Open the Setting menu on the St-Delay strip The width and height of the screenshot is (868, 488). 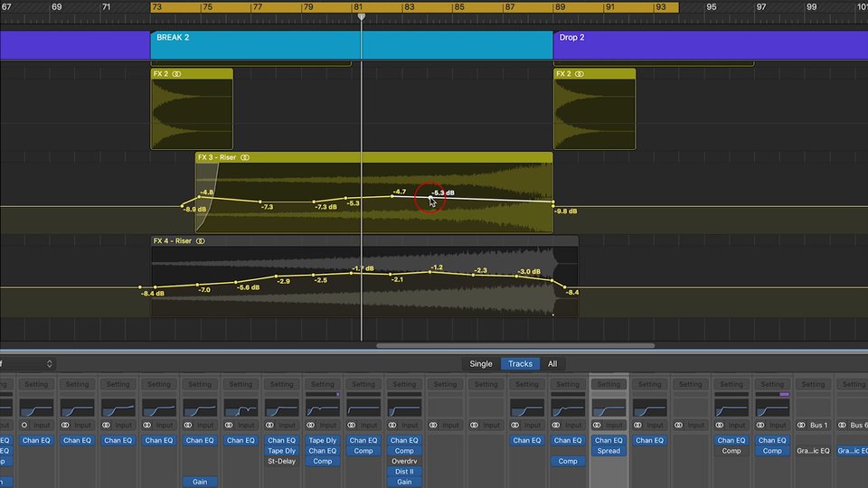(281, 384)
